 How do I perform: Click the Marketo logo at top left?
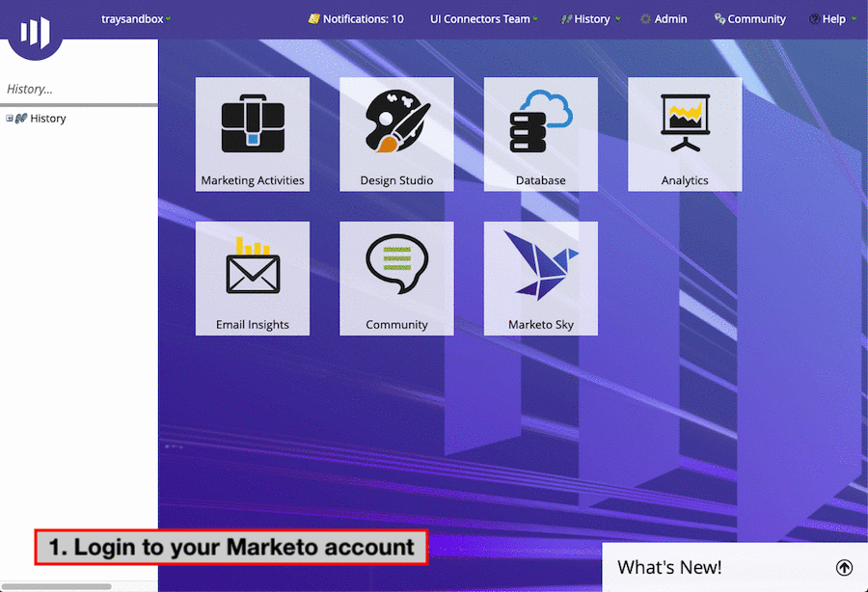[x=35, y=32]
